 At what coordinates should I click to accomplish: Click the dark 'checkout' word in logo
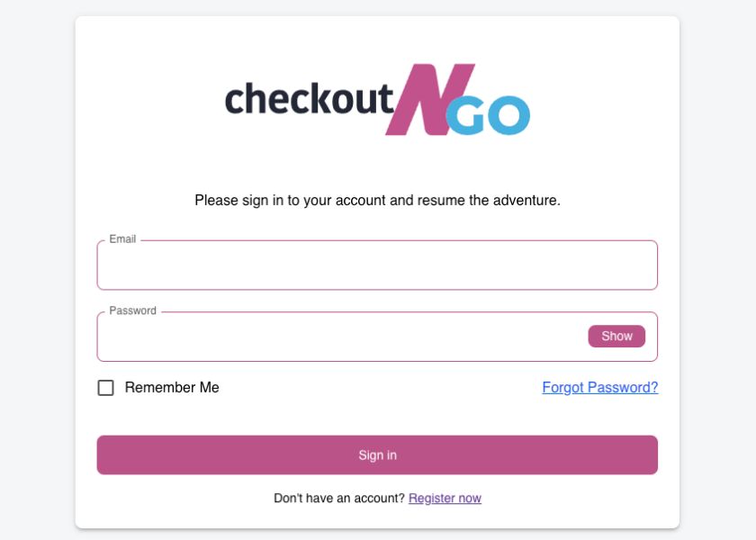coord(309,99)
